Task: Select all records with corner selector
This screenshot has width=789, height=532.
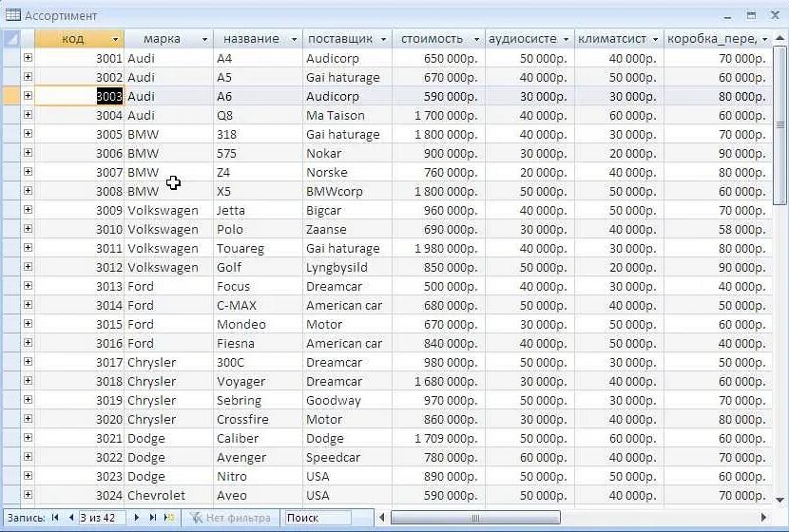Action: 11,39
